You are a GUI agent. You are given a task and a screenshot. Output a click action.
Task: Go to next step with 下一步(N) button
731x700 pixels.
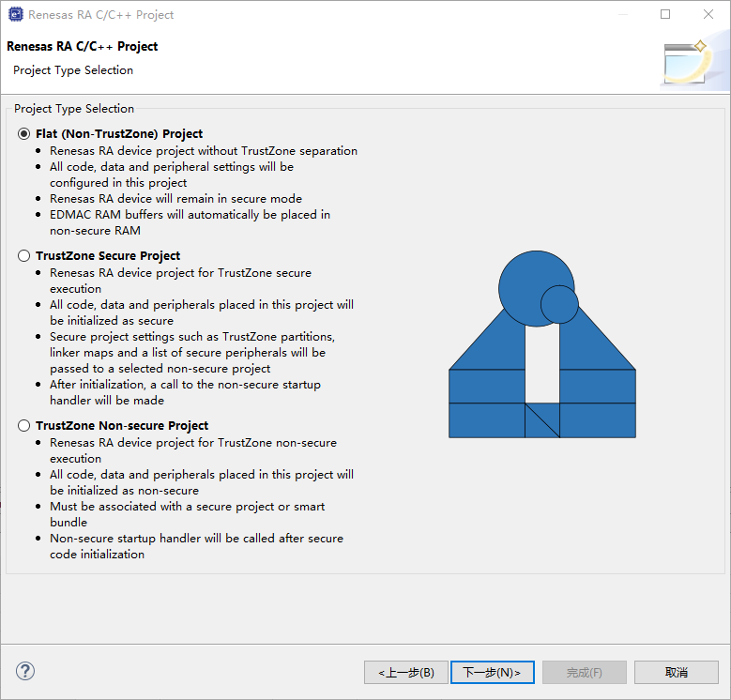493,673
